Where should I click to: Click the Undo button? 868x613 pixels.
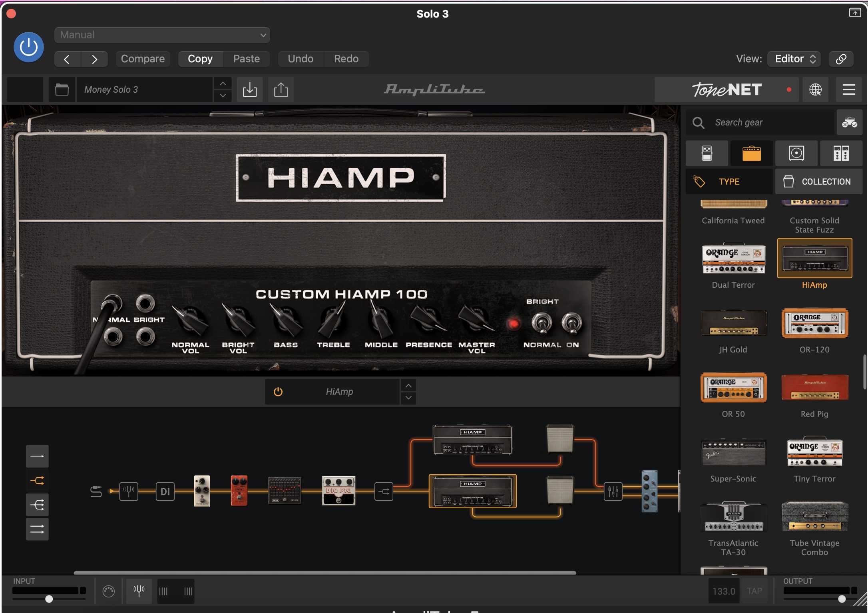[301, 59]
